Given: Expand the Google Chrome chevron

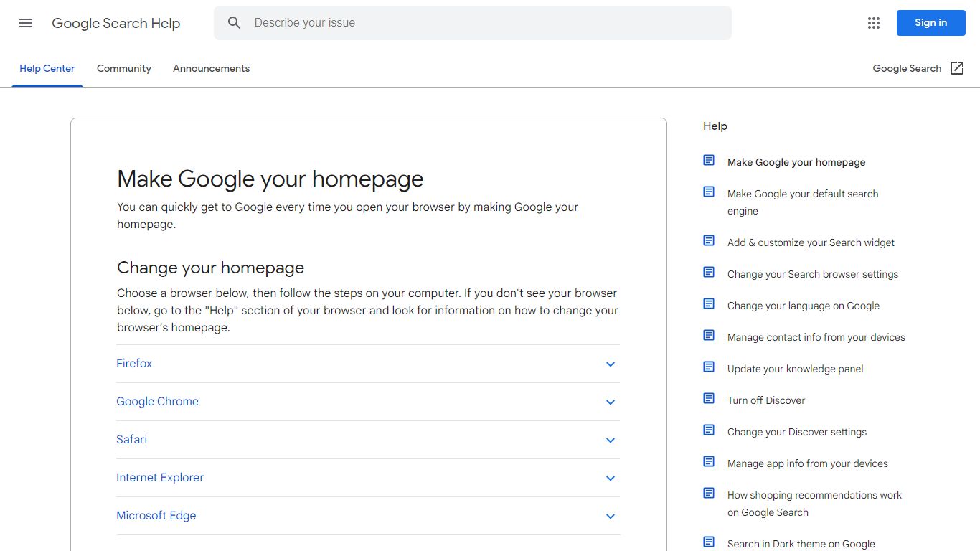Looking at the screenshot, I should point(611,402).
